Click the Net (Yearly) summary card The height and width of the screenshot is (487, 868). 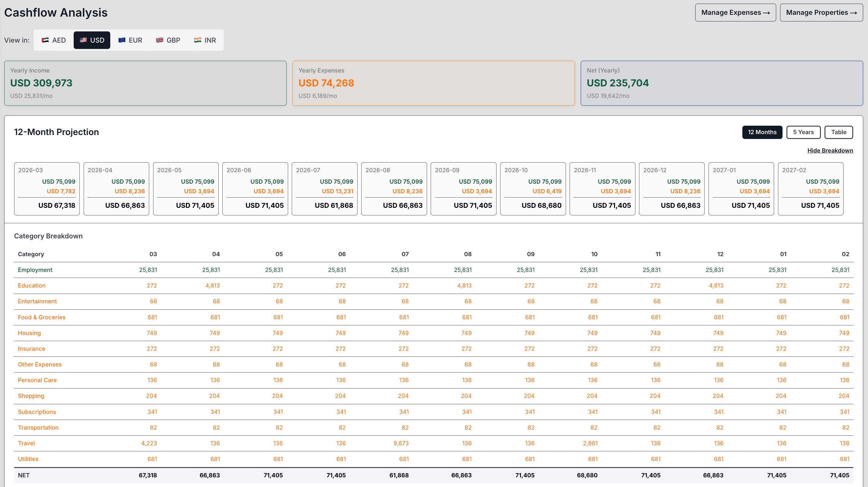[x=722, y=83]
